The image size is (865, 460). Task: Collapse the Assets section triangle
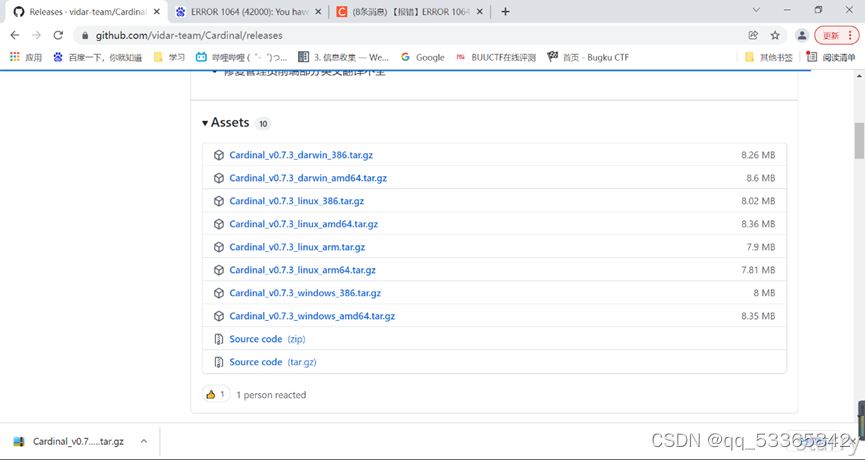(x=205, y=123)
